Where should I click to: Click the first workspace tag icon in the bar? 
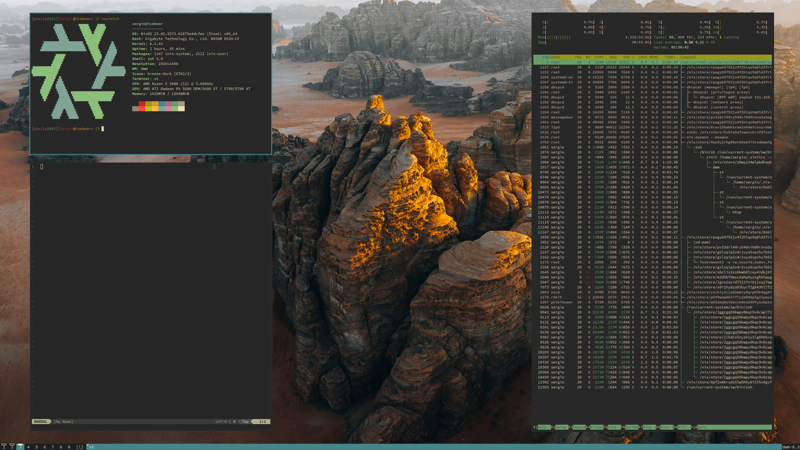(x=5, y=446)
